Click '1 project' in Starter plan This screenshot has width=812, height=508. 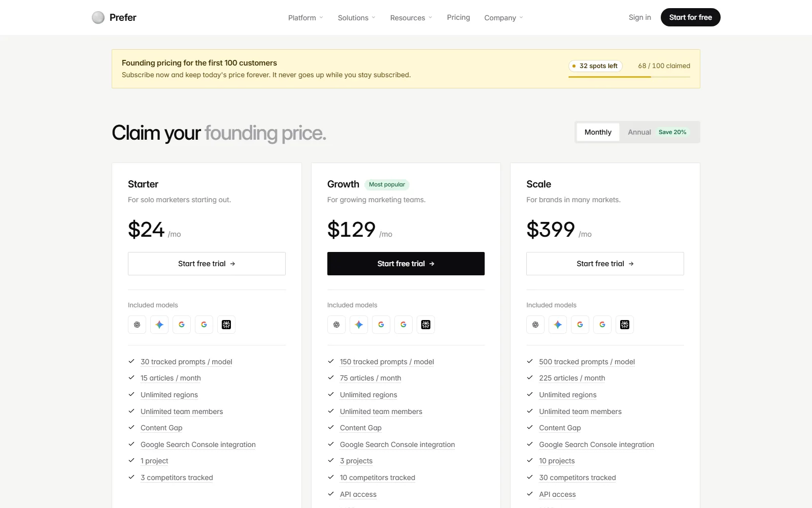154,461
